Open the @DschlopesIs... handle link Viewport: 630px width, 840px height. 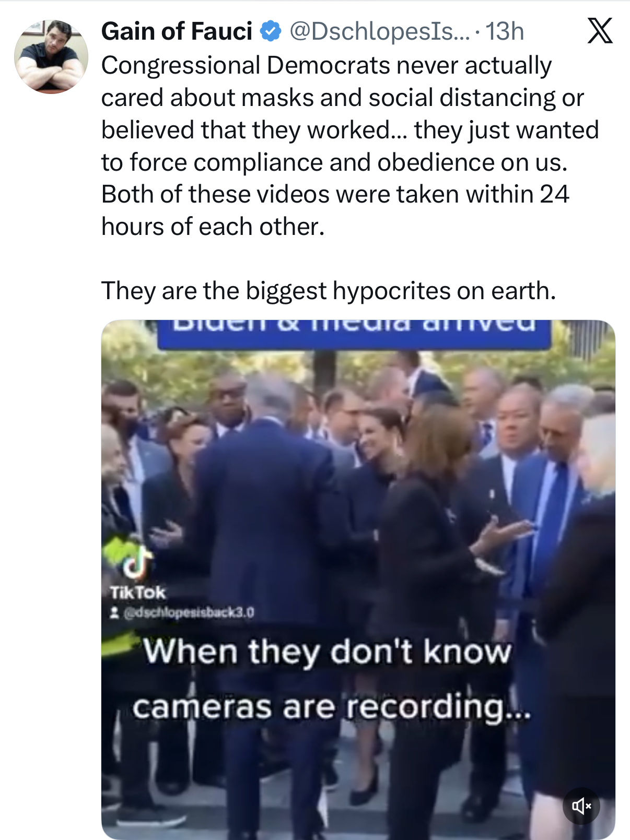coord(379,31)
